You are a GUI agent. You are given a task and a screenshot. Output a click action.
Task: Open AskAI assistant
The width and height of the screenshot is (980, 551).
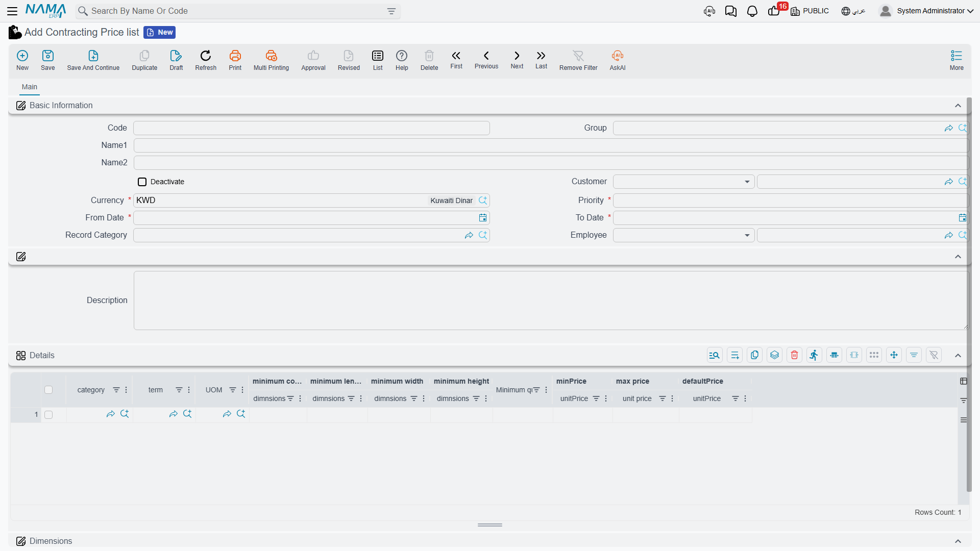click(x=618, y=60)
